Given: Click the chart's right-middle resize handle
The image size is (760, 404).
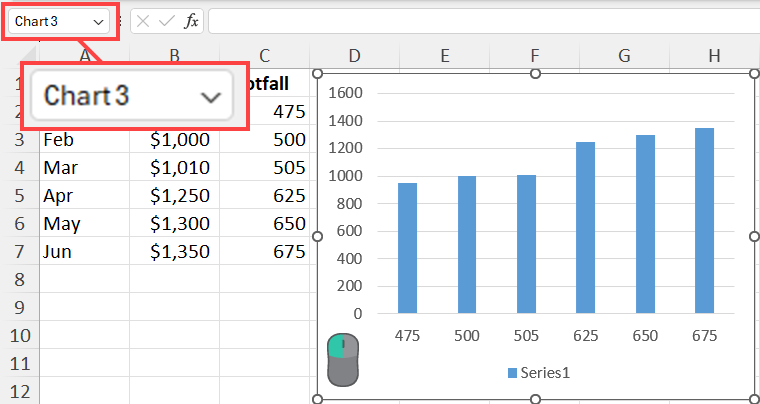Looking at the screenshot, I should pyautogui.click(x=755, y=236).
